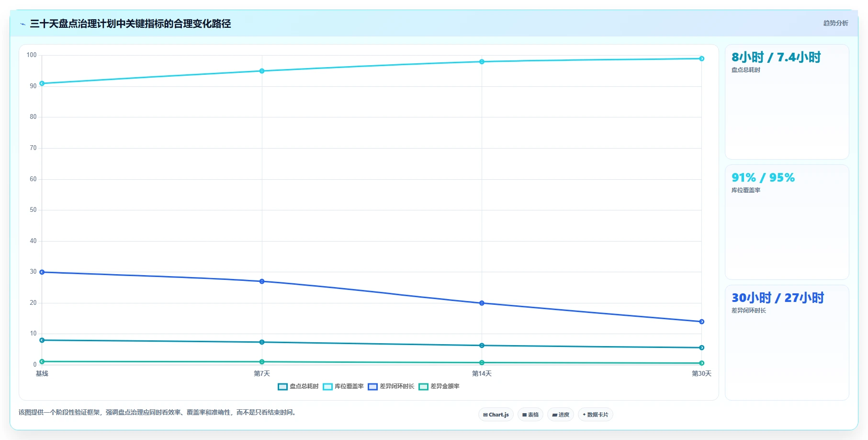Select the 库位覆盖率 point at 第30天
Image resolution: width=868 pixels, height=440 pixels.
(x=701, y=58)
